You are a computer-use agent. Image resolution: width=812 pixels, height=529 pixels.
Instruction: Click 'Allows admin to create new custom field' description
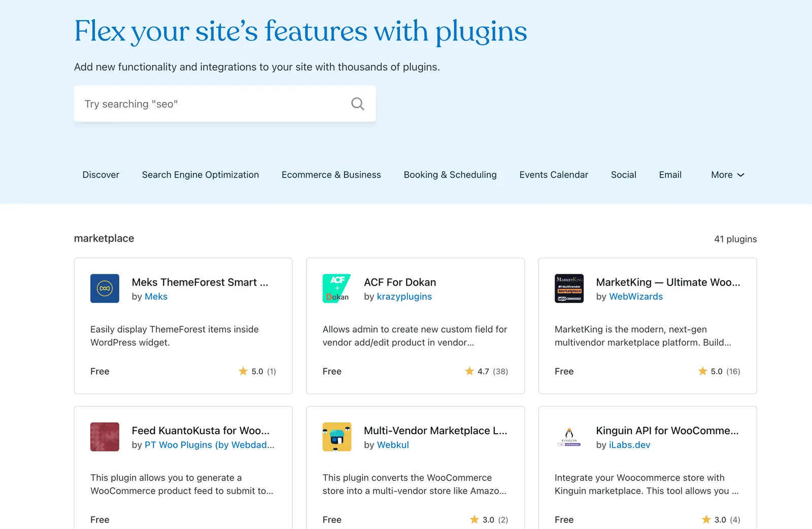pyautogui.click(x=415, y=336)
